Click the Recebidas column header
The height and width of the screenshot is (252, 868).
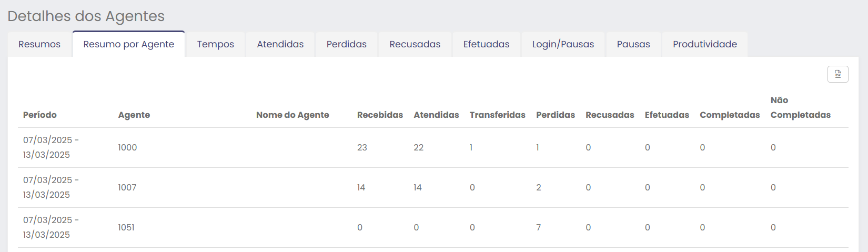click(x=380, y=115)
